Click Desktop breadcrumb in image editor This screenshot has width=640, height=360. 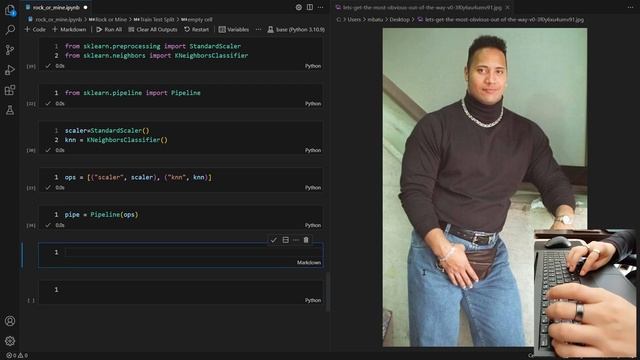[x=399, y=20]
